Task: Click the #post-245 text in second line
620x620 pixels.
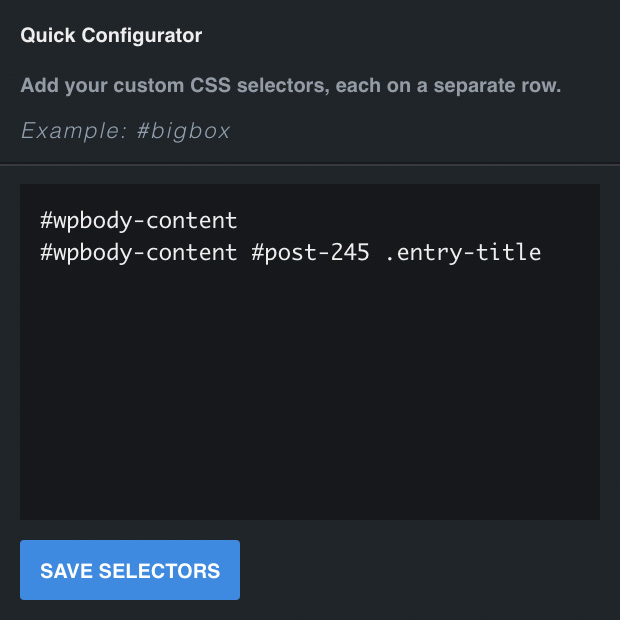Action: click(310, 253)
